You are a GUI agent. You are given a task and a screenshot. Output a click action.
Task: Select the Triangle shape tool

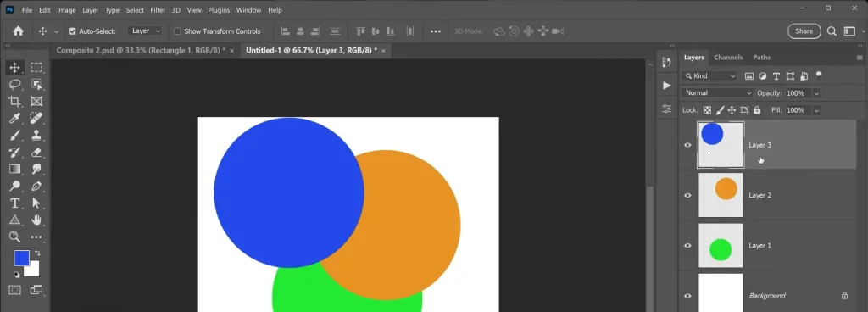pos(15,220)
